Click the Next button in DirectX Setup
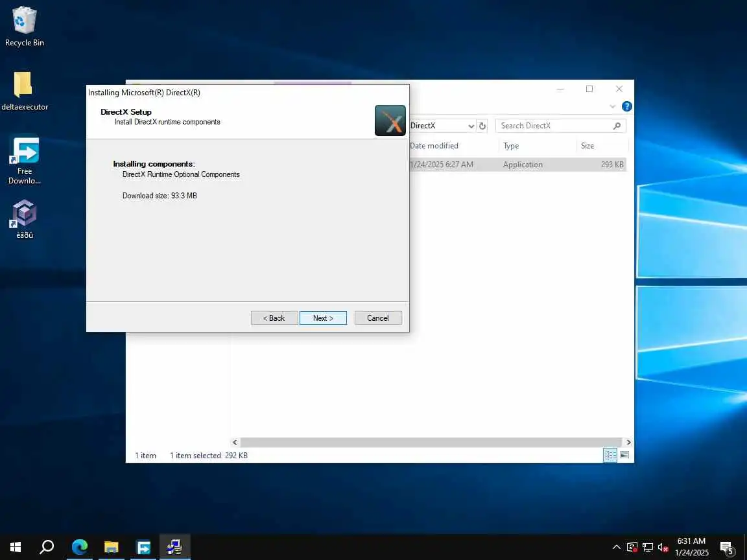 (x=323, y=318)
